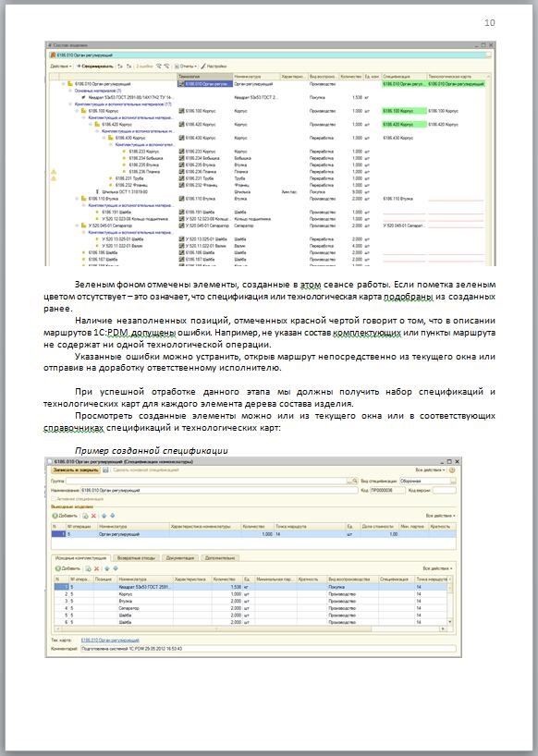This screenshot has height=756, width=538.
Task: Click move down arrow in components toolbar
Action: click(116, 568)
